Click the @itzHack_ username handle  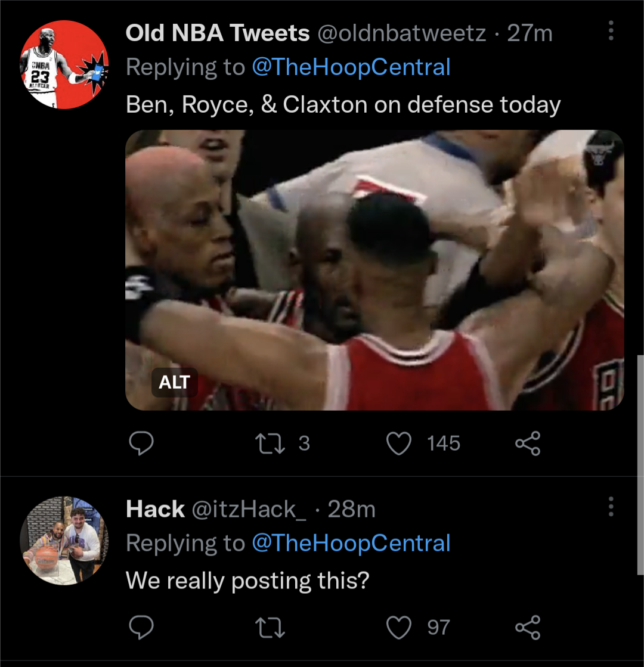tap(249, 509)
